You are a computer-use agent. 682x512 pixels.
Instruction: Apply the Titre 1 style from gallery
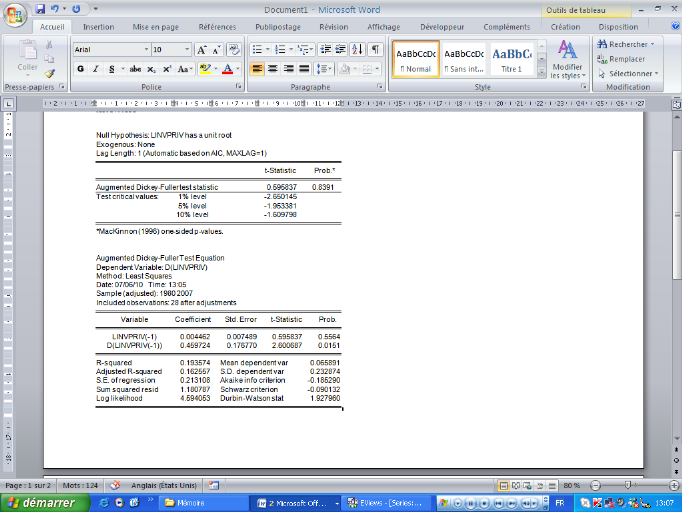[512, 58]
